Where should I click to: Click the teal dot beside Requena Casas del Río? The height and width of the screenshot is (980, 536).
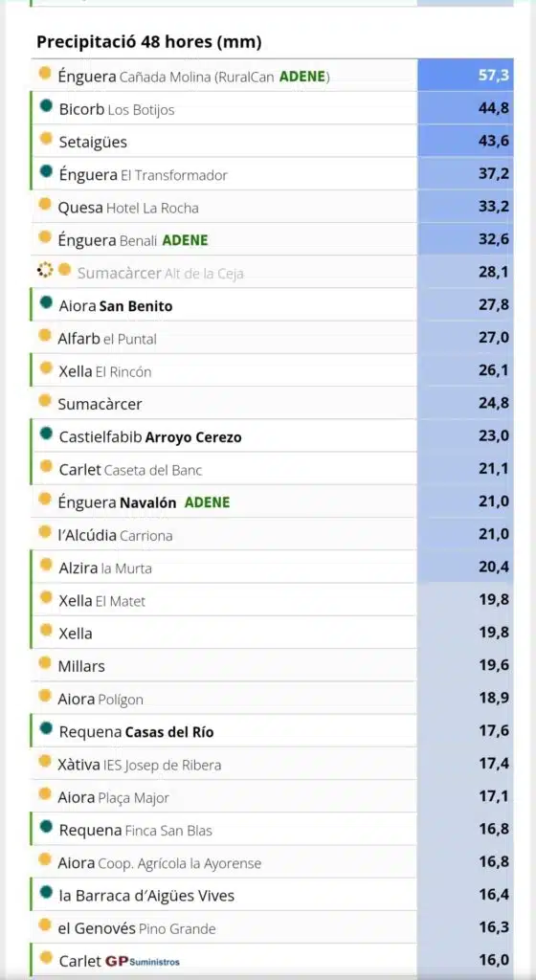point(46,727)
